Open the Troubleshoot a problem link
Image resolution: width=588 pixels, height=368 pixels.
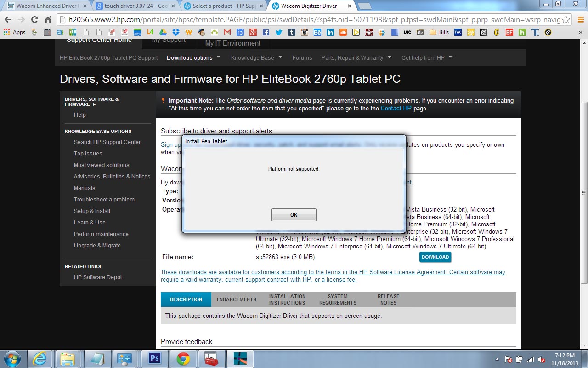(104, 200)
